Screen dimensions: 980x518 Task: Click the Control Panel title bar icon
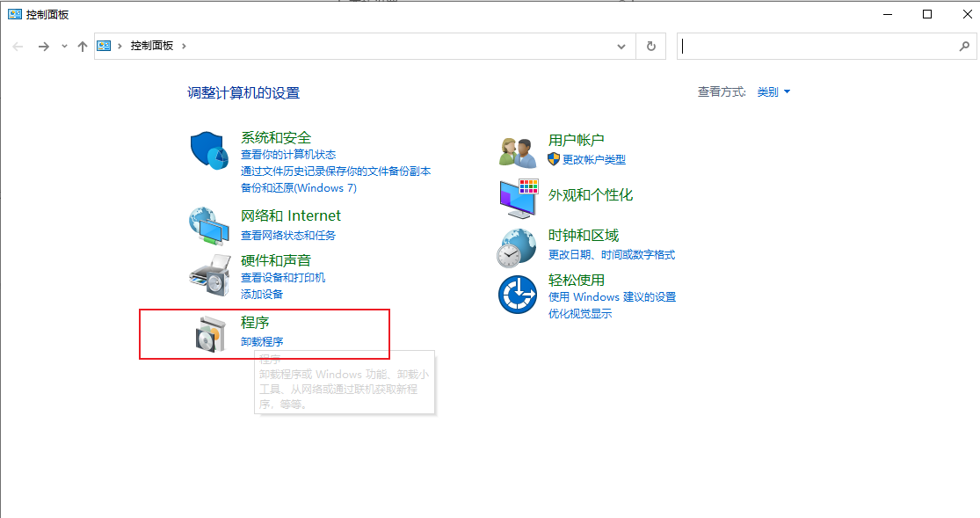14,14
